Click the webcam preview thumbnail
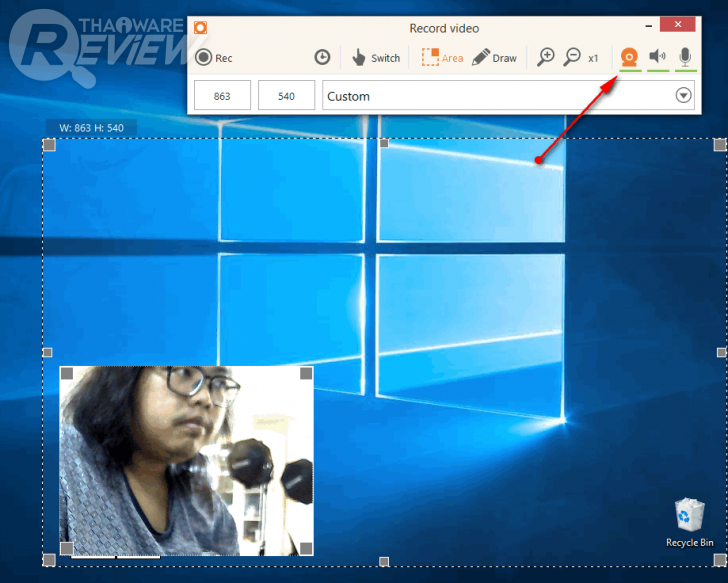The height and width of the screenshot is (583, 728). point(187,460)
